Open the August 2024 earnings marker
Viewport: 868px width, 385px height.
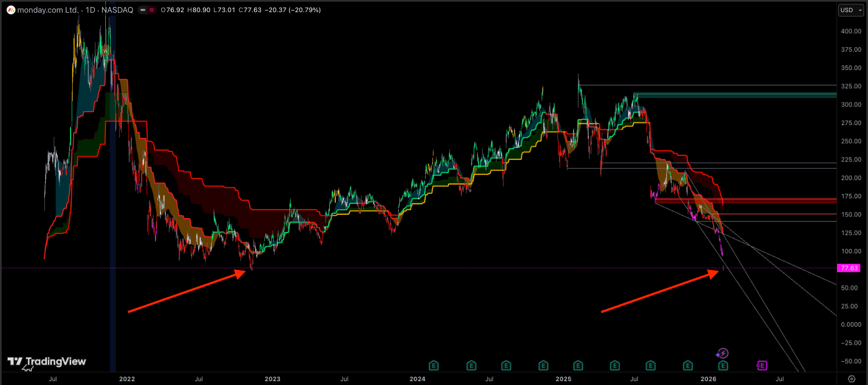[506, 365]
